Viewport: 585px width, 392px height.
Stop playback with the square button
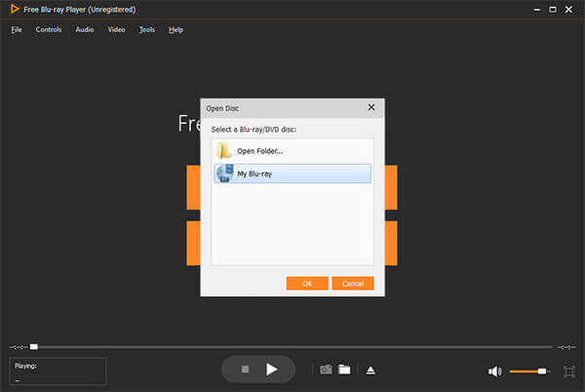tap(245, 370)
